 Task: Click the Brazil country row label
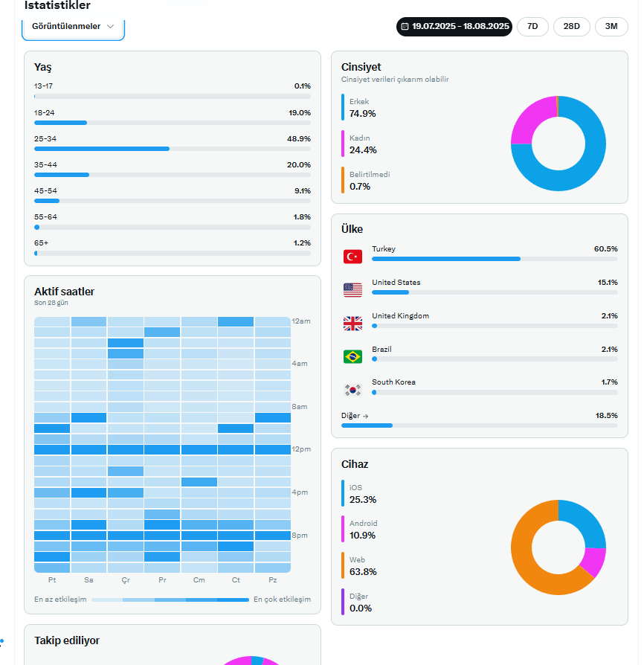(x=381, y=350)
